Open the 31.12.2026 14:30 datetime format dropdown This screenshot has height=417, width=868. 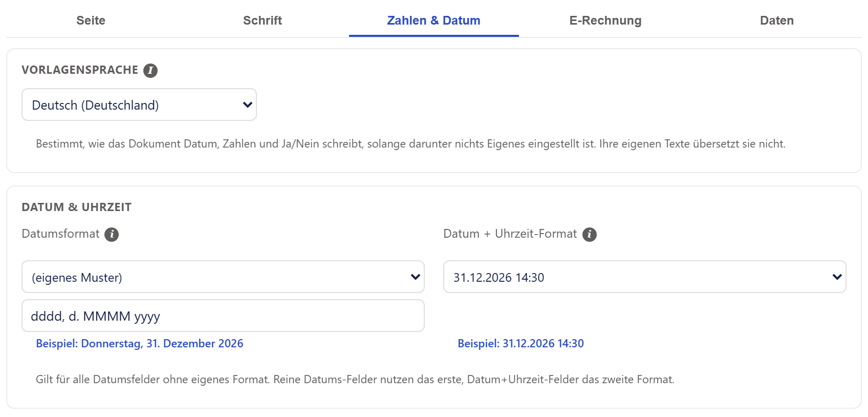click(645, 277)
